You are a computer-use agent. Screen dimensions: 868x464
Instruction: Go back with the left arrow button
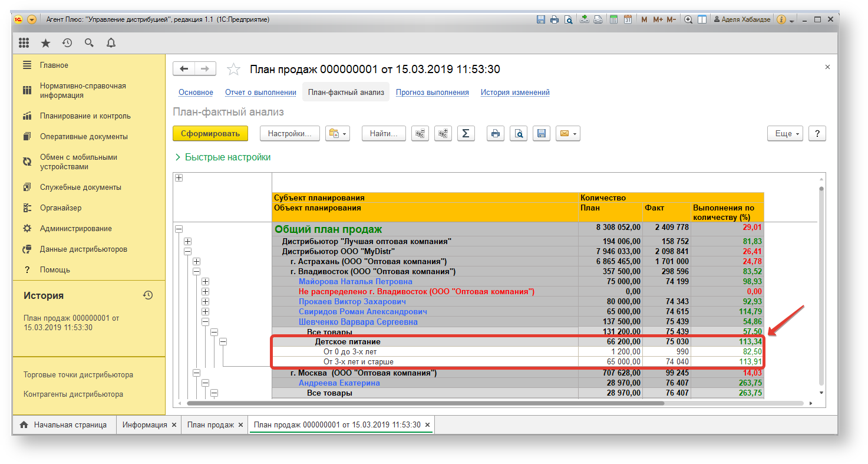tap(184, 69)
